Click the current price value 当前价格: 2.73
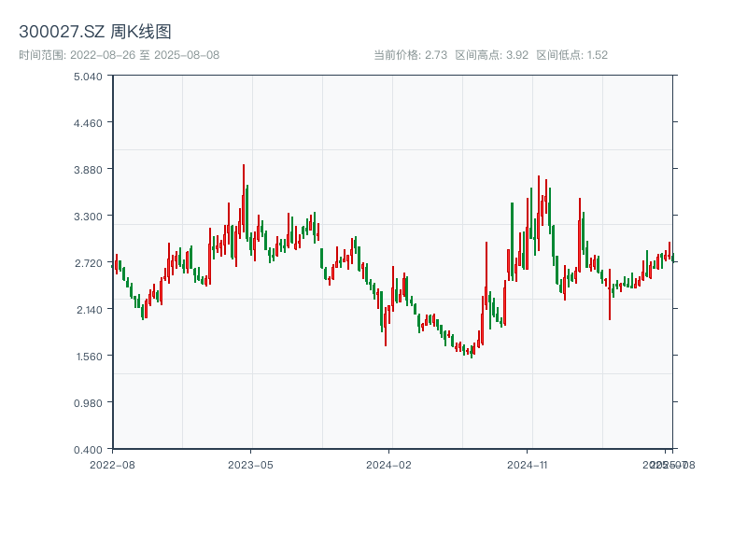 (411, 55)
